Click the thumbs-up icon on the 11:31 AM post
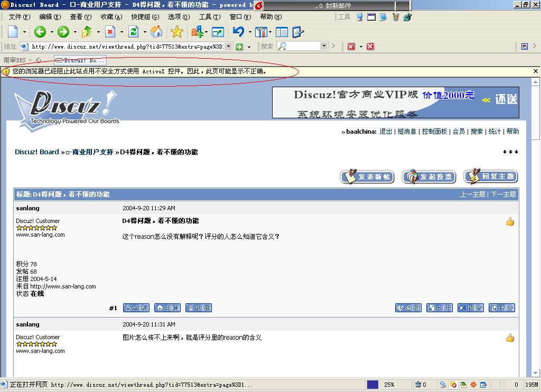The height and width of the screenshot is (392, 541). (510, 338)
